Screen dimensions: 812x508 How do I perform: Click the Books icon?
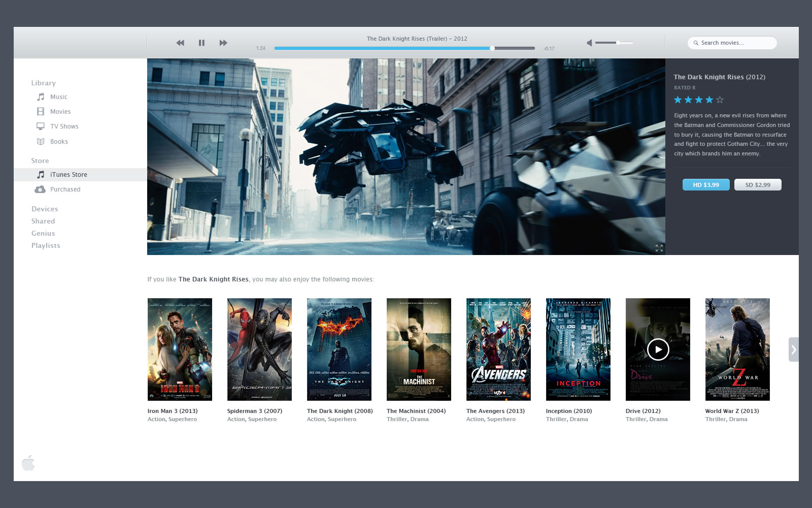click(41, 142)
